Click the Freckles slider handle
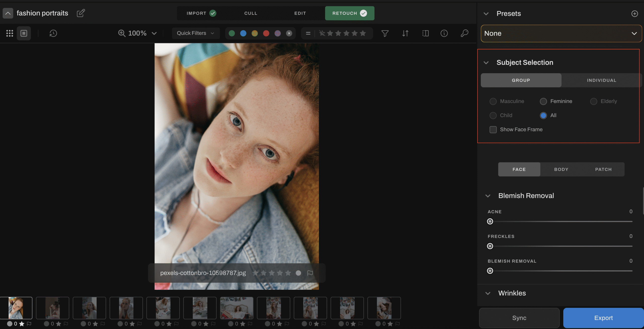The image size is (644, 329). [x=490, y=246]
